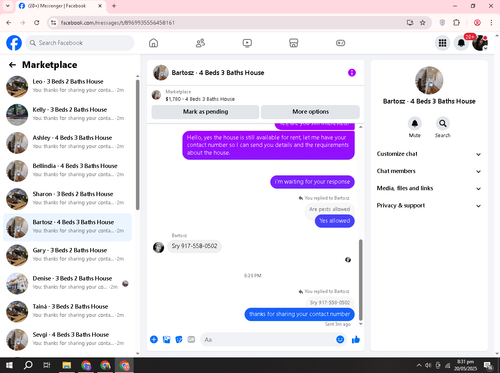500x373 pixels.
Task: Open Sharon - 3 Beds 2 Baths House chat
Action: click(x=67, y=199)
